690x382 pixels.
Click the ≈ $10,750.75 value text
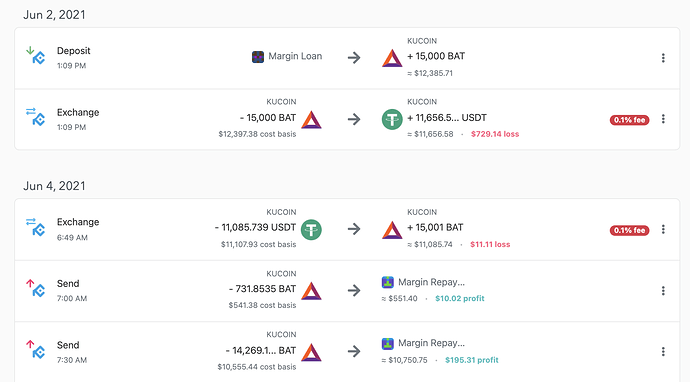[x=404, y=360]
